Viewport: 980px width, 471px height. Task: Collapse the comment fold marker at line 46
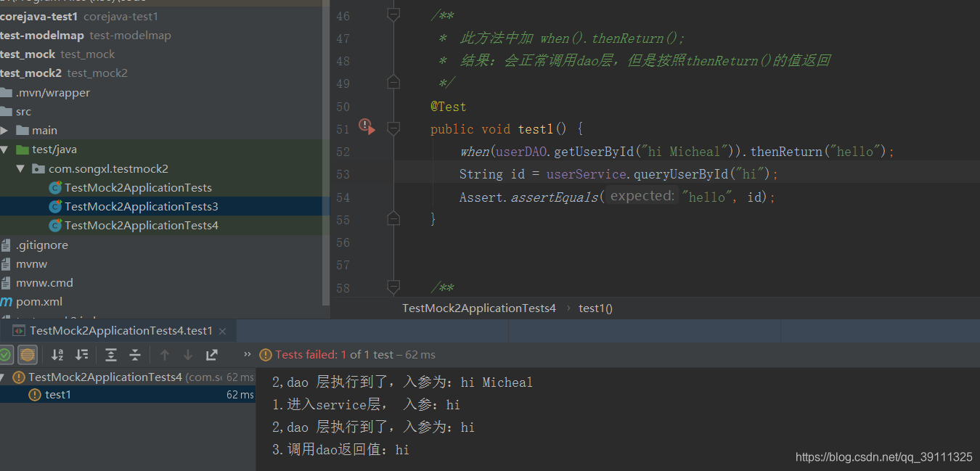(x=393, y=14)
